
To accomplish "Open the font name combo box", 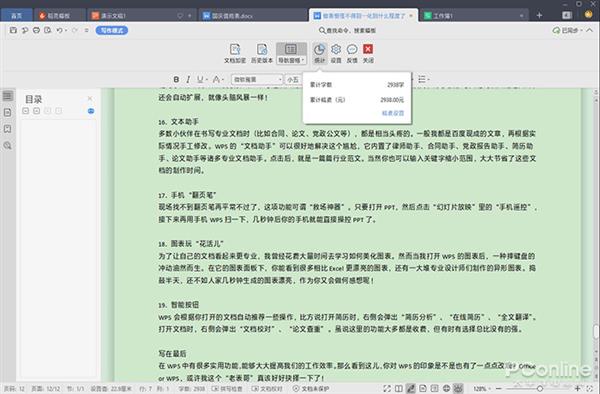I will 257,80.
